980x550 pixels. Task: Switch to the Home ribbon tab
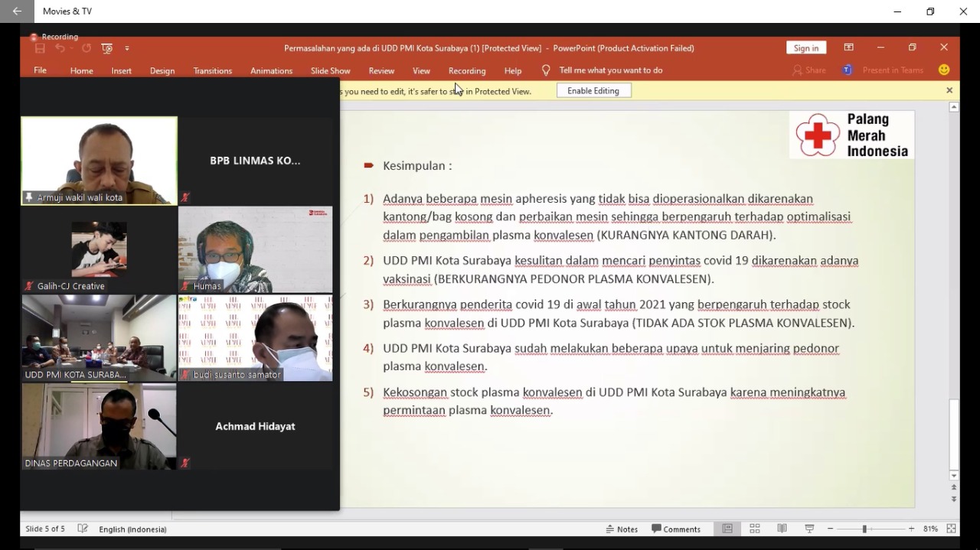pos(81,70)
